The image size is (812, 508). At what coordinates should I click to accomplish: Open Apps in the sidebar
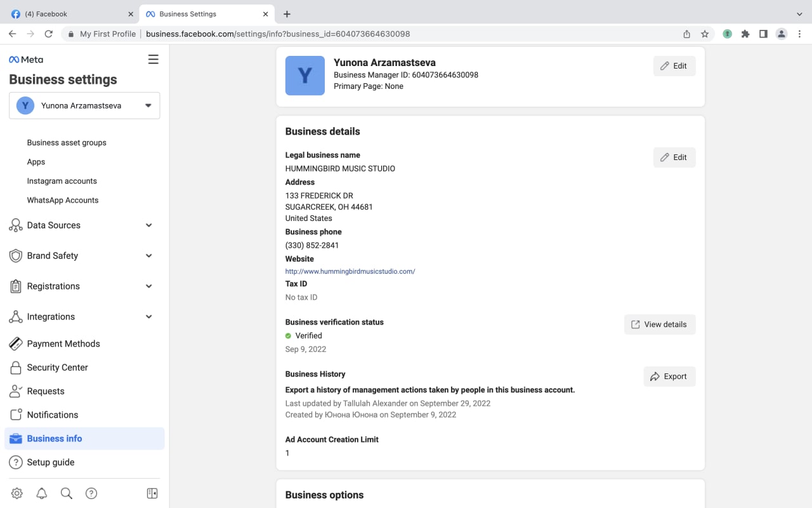click(x=36, y=162)
